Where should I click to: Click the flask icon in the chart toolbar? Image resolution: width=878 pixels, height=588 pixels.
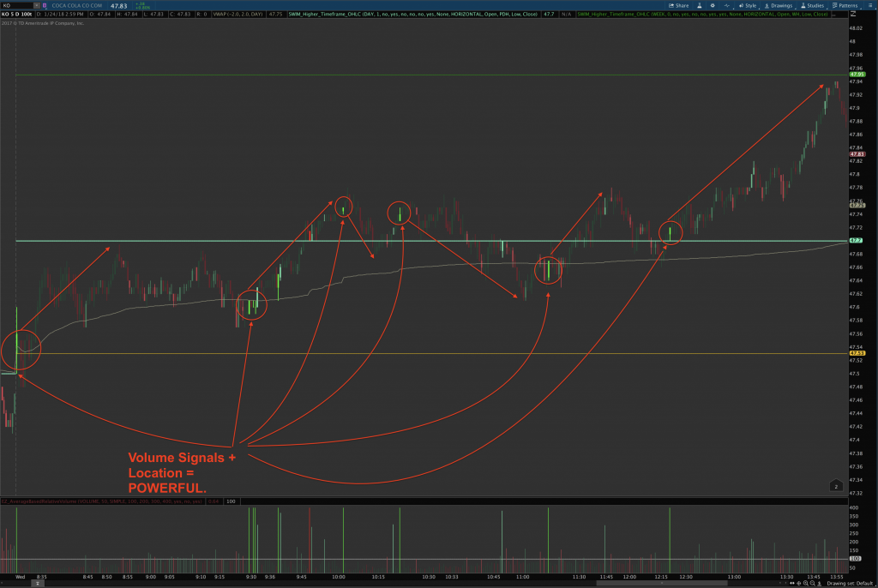click(698, 5)
